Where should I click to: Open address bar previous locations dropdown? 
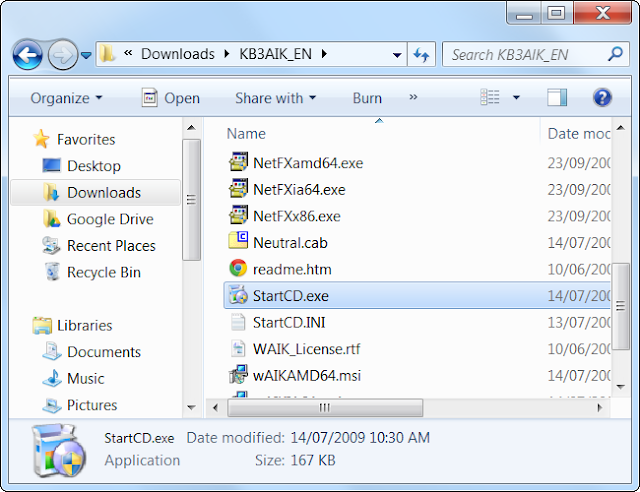point(396,55)
